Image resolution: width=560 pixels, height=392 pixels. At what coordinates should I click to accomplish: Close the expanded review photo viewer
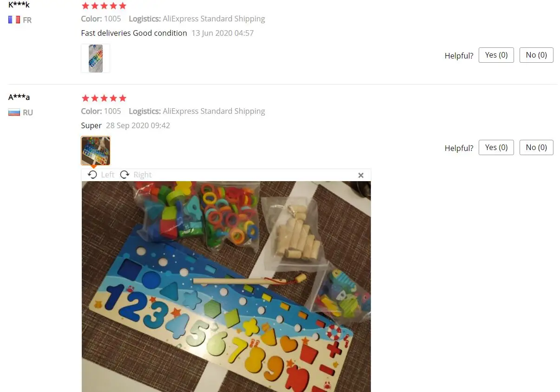coord(361,175)
